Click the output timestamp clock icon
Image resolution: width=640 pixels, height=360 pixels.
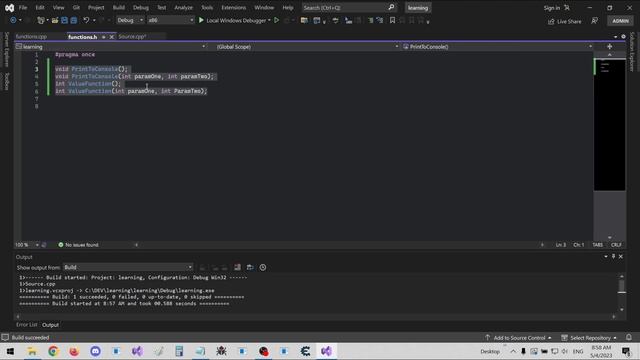[x=263, y=267]
